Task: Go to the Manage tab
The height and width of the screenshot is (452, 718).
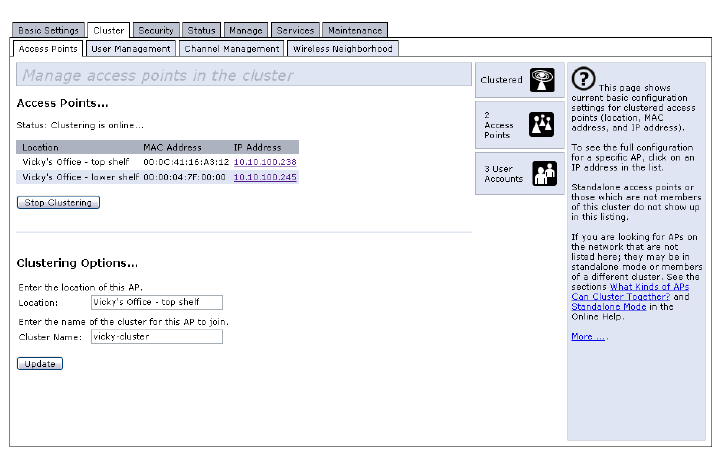Action: 245,30
